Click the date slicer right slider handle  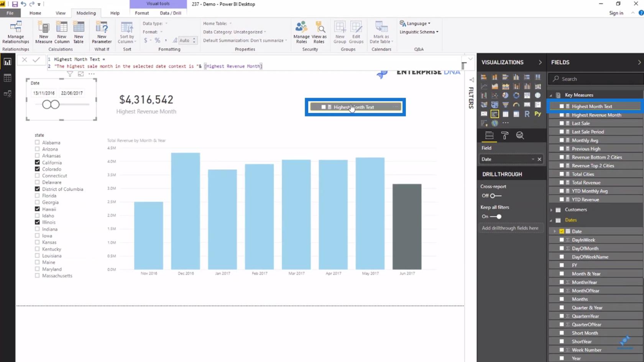(x=55, y=104)
